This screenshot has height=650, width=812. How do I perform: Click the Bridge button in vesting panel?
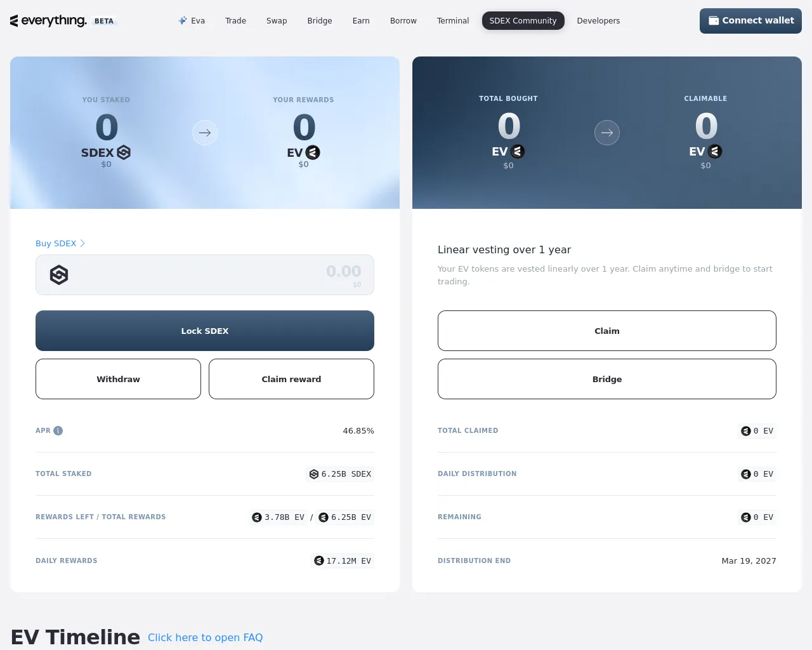coord(607,379)
